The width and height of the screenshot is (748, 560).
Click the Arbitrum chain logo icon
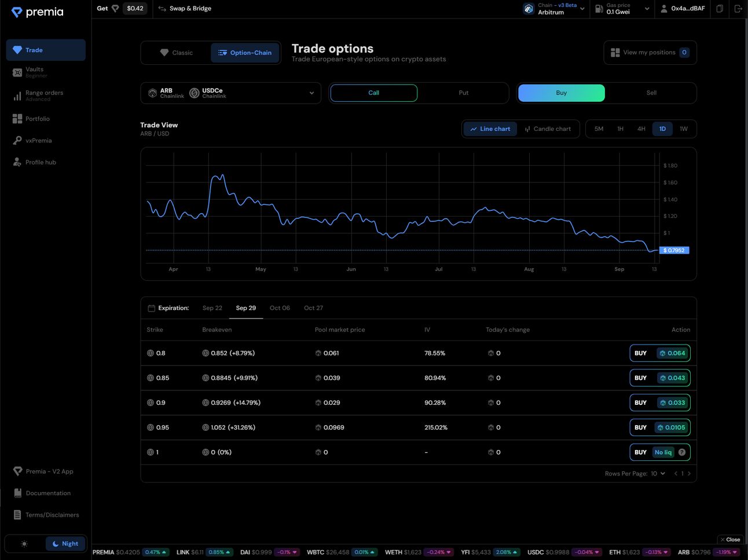(529, 9)
